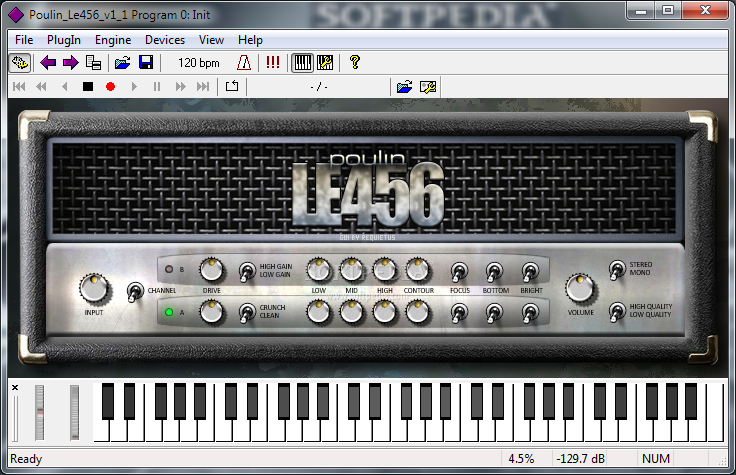736x475 pixels.
Task: Click the previous program purple left arrow
Action: [x=48, y=62]
